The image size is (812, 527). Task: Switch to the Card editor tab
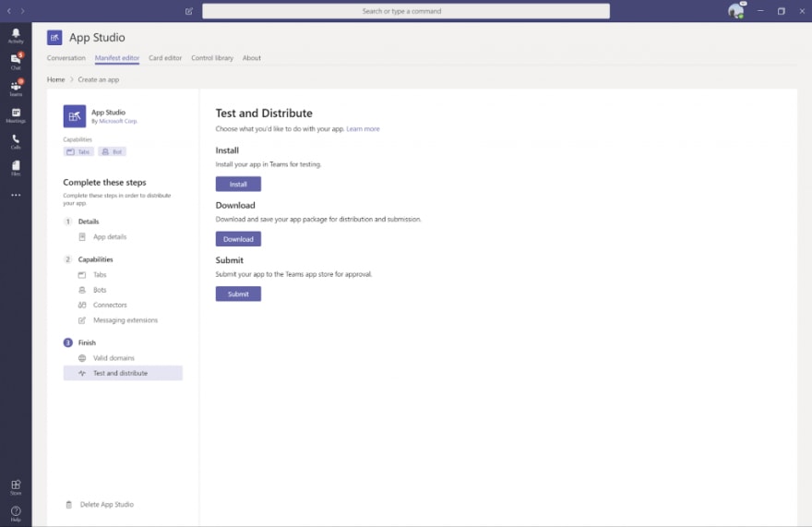click(165, 58)
